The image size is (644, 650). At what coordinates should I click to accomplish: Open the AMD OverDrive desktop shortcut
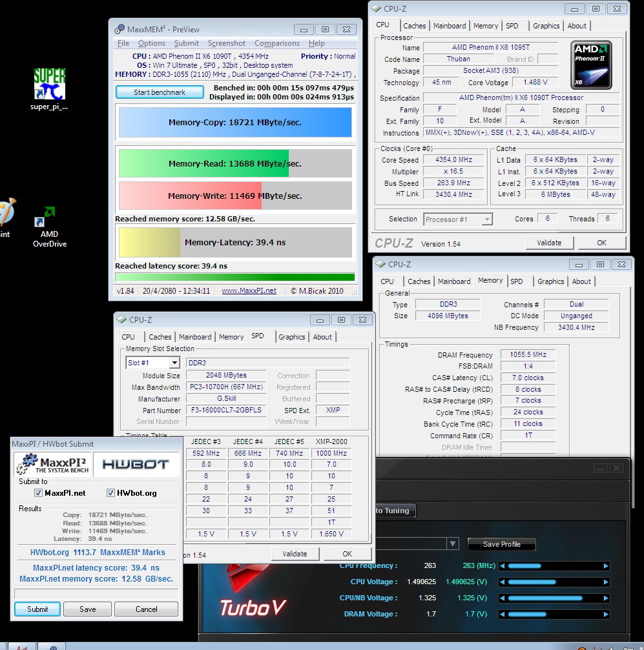(x=49, y=227)
